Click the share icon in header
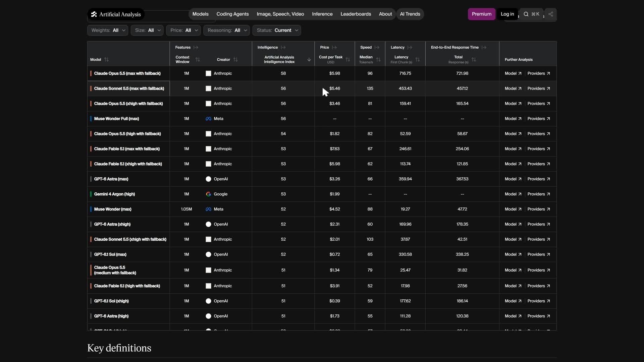The width and height of the screenshot is (644, 362). point(551,14)
